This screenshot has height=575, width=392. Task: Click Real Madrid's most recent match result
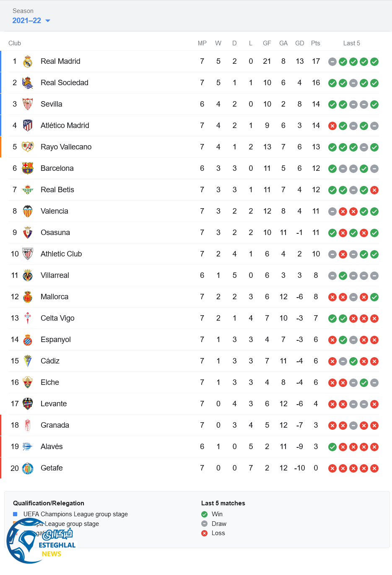tap(374, 62)
